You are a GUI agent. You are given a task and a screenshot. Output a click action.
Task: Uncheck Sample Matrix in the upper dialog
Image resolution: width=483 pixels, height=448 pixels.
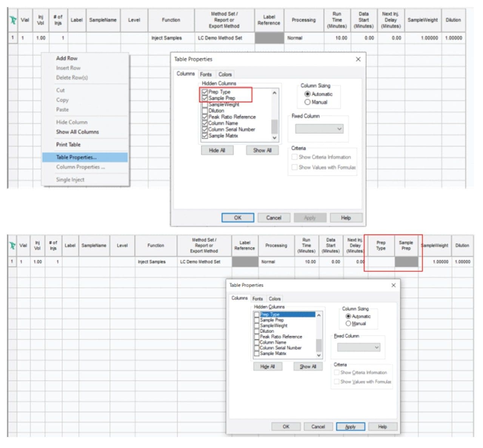coord(205,136)
